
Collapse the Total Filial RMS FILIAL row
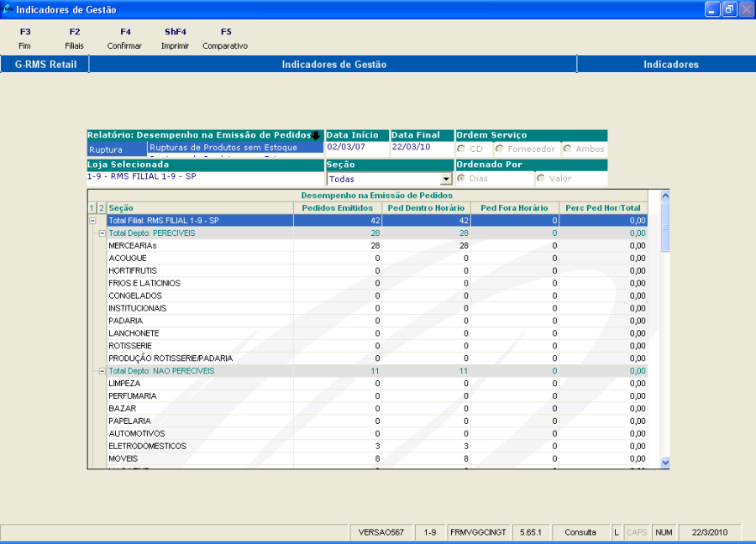pos(92,220)
